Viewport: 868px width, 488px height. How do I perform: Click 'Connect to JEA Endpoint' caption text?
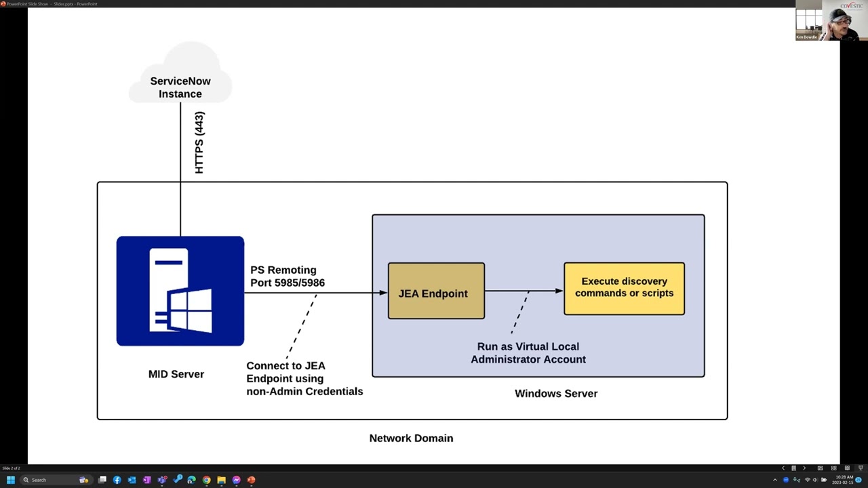(x=304, y=378)
